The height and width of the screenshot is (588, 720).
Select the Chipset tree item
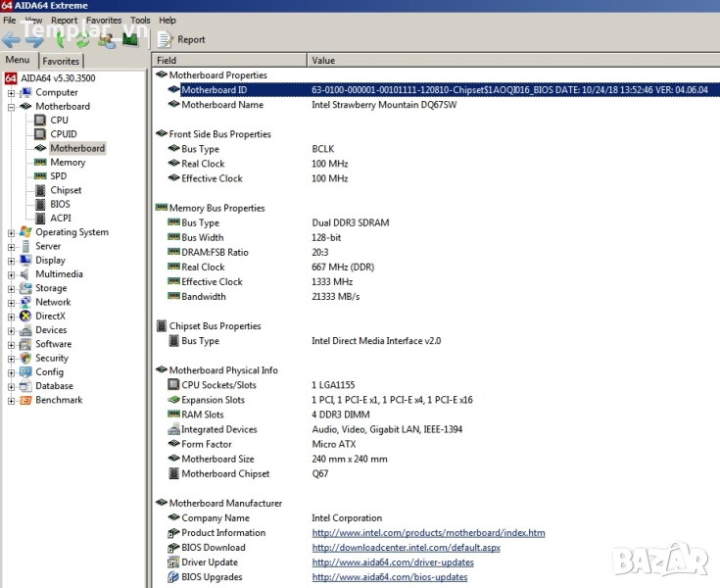click(66, 190)
